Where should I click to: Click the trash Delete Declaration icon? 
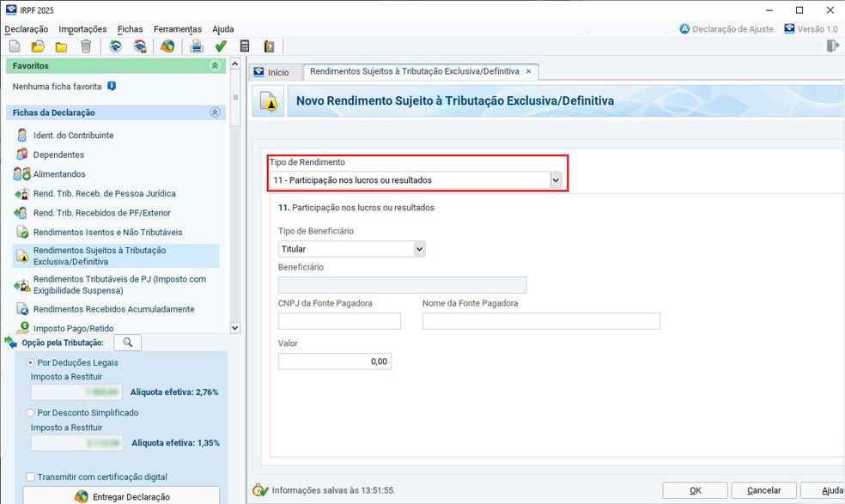click(x=85, y=46)
